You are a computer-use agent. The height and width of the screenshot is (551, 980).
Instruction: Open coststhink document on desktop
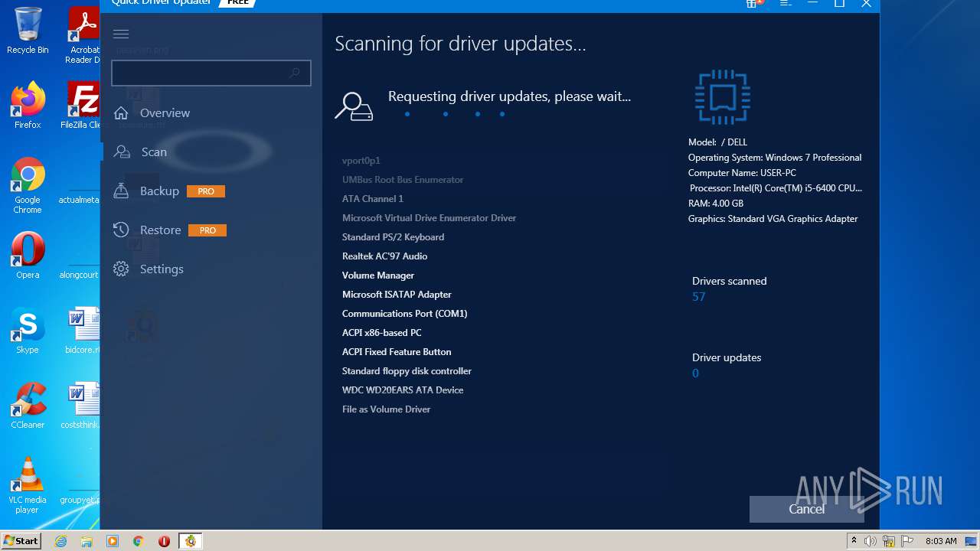click(82, 406)
